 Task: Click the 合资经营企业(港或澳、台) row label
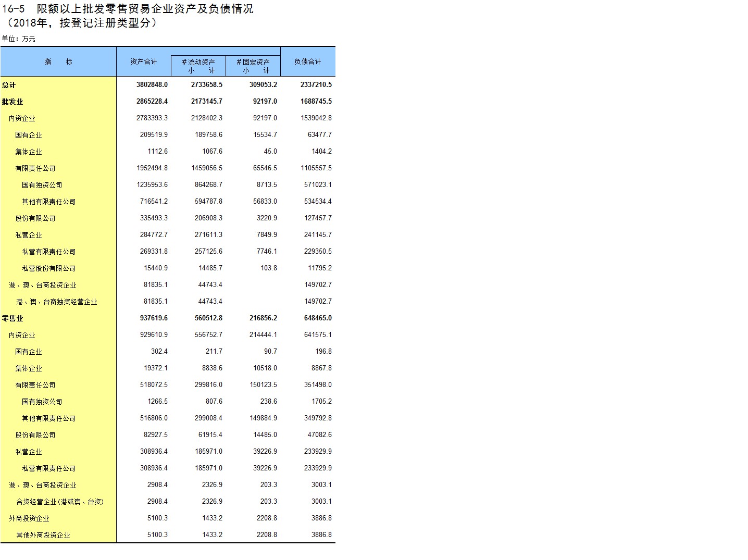60,502
